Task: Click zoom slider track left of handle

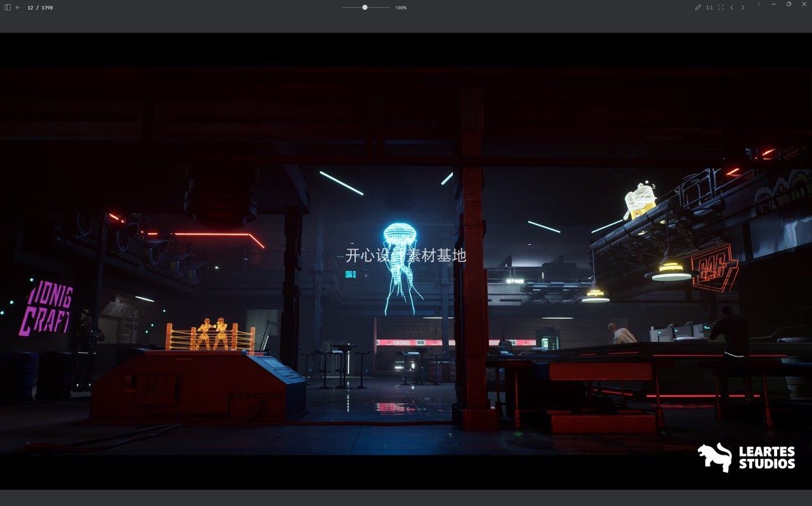Action: pyautogui.click(x=351, y=8)
